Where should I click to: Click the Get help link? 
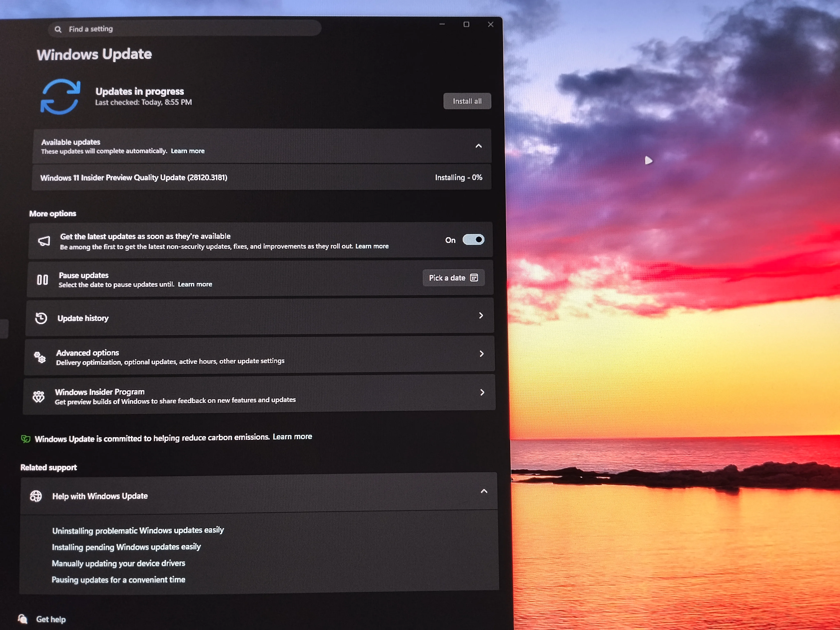point(51,619)
